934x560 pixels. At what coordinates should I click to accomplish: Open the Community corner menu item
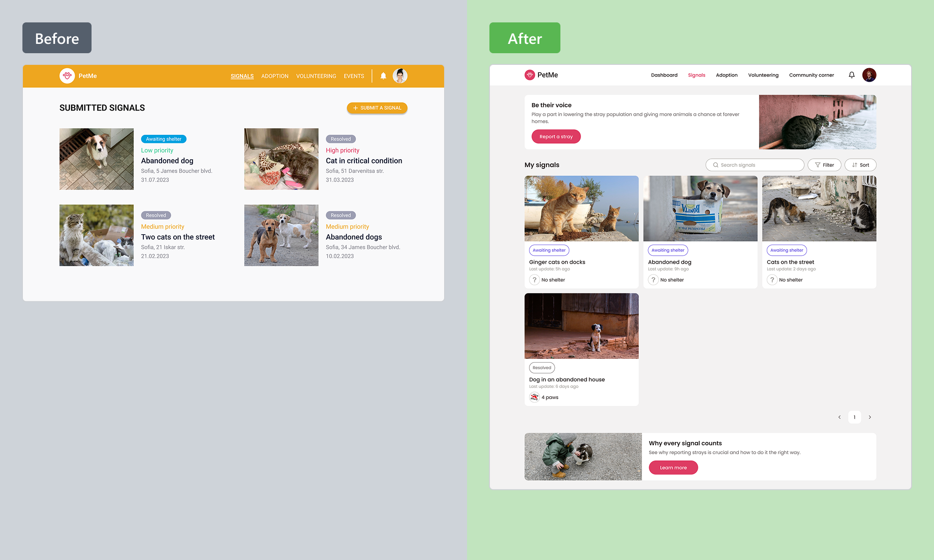(811, 75)
